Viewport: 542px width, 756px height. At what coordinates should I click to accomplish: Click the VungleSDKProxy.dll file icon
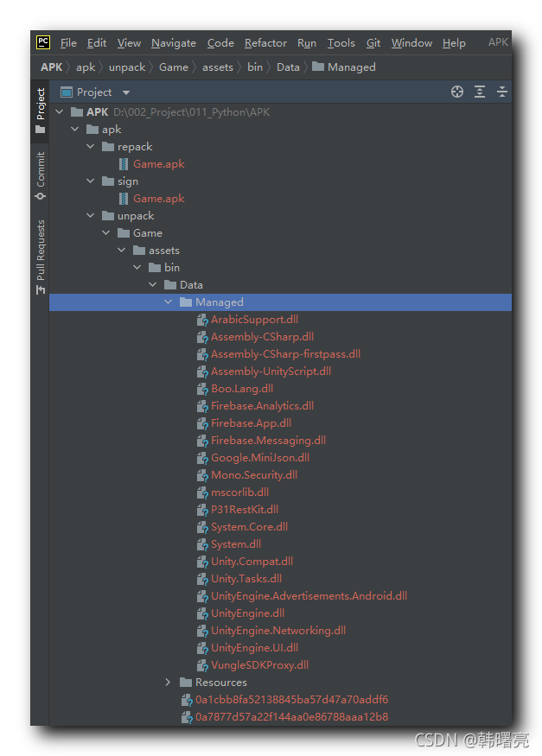pyautogui.click(x=202, y=665)
